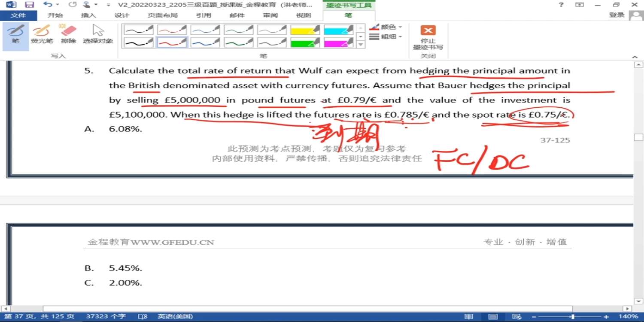Choose the Select Objects (选择对象) tool
Viewport: 644px width, 322px height.
pyautogui.click(x=98, y=34)
